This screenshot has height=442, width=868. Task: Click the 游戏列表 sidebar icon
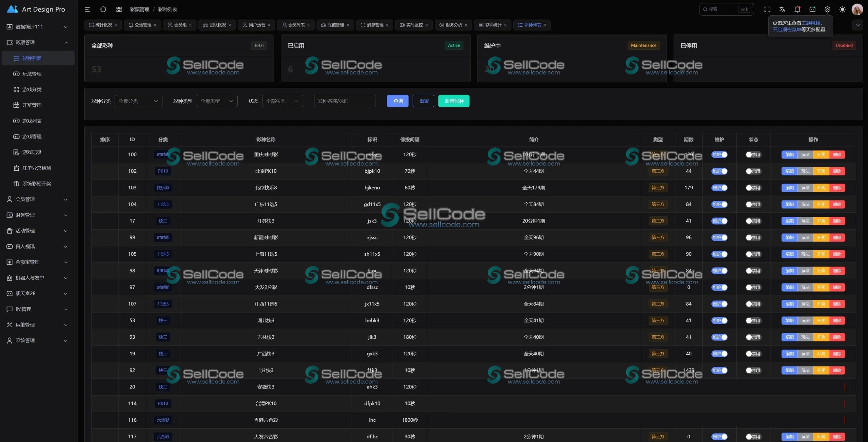[x=16, y=121]
